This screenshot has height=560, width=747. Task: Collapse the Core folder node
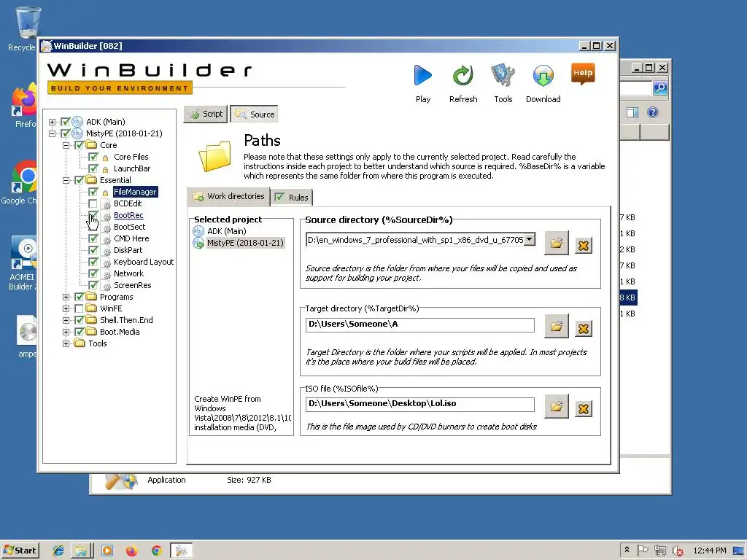66,145
